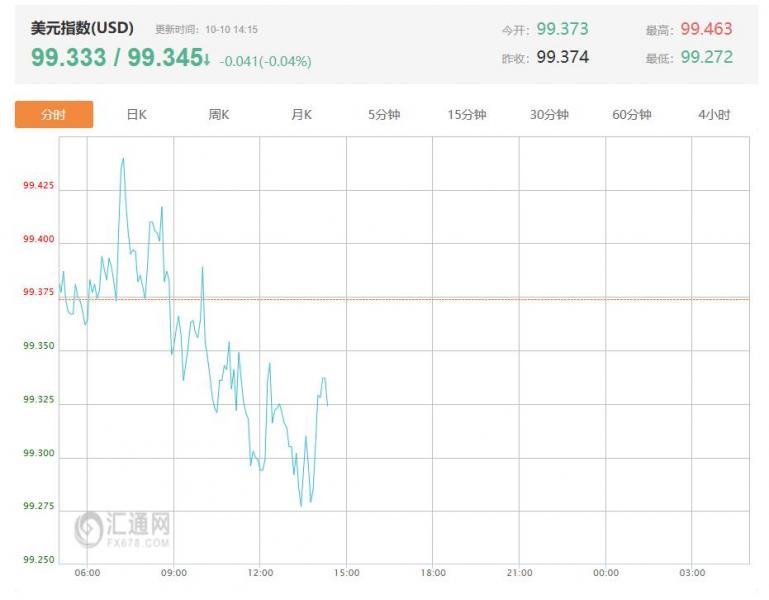Click the 昨收 value 99.374
The width and height of the screenshot is (769, 600).
point(562,57)
